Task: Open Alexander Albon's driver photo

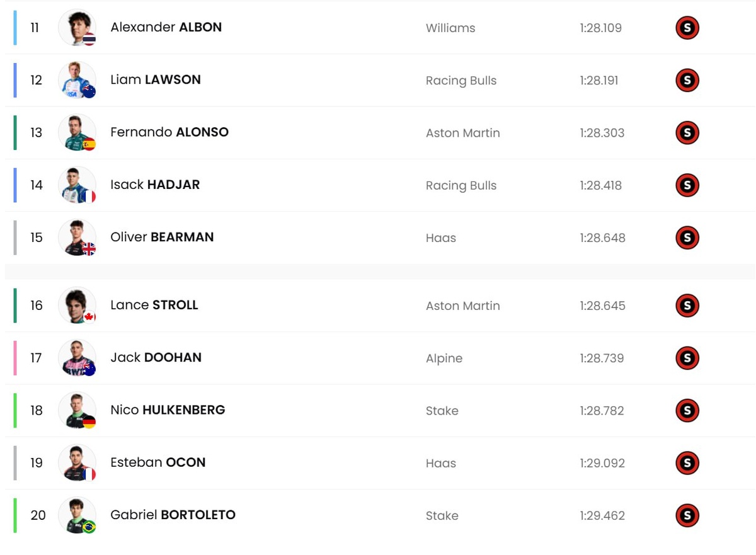Action: pyautogui.click(x=77, y=28)
